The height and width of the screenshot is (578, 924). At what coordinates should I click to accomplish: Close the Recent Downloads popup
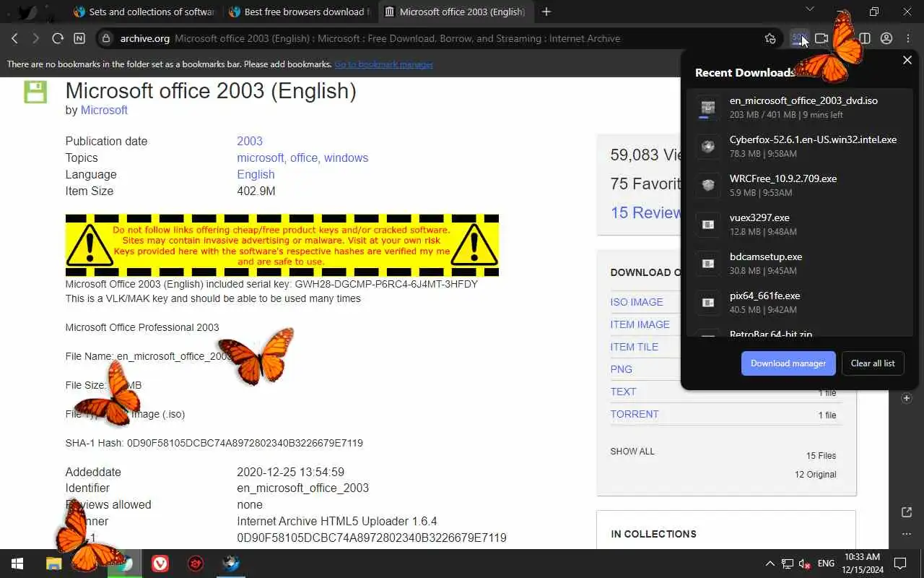click(x=907, y=60)
